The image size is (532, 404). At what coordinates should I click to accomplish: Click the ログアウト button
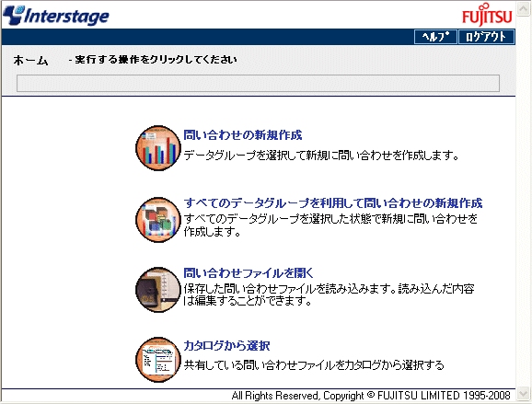[x=486, y=37]
